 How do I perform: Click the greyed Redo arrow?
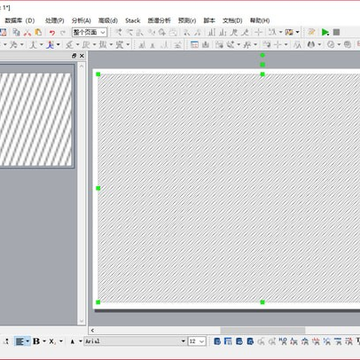[63, 32]
